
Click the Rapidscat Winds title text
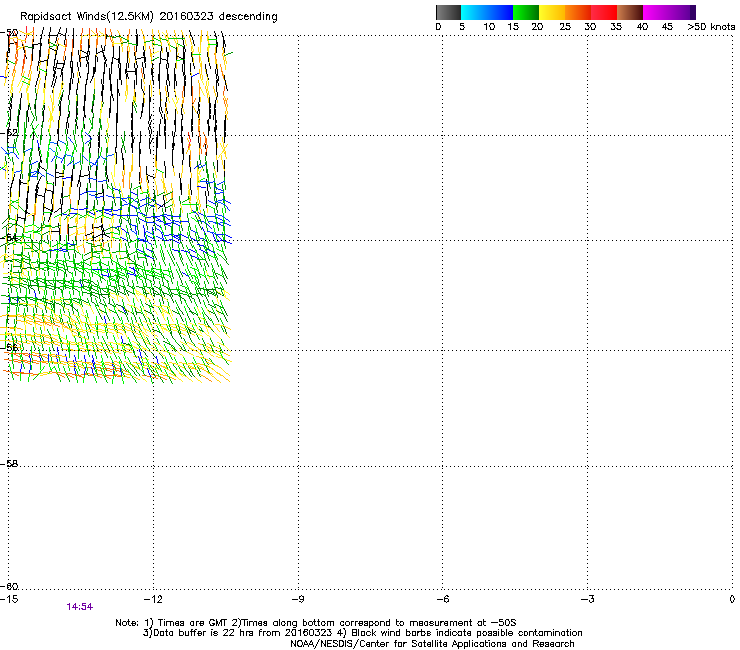(x=149, y=16)
